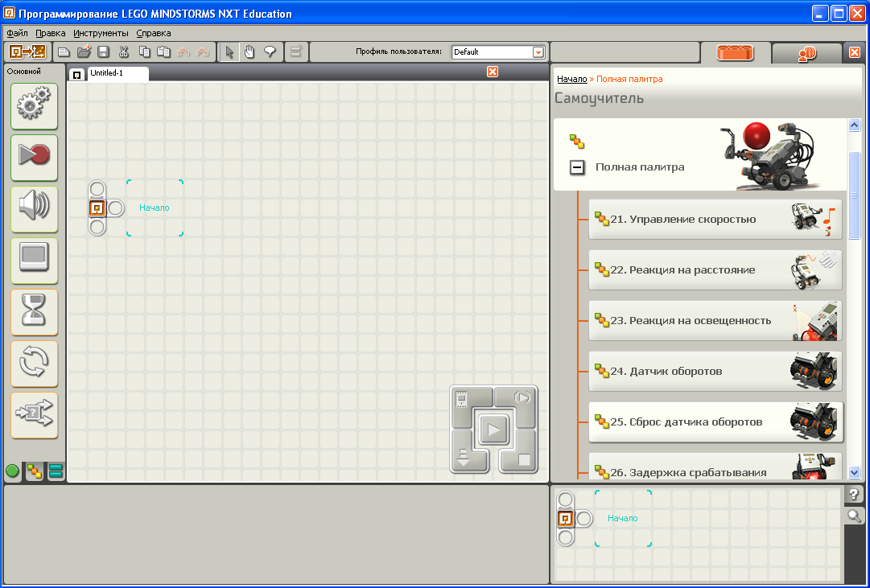Close the Robot Educator side panel

(855, 52)
